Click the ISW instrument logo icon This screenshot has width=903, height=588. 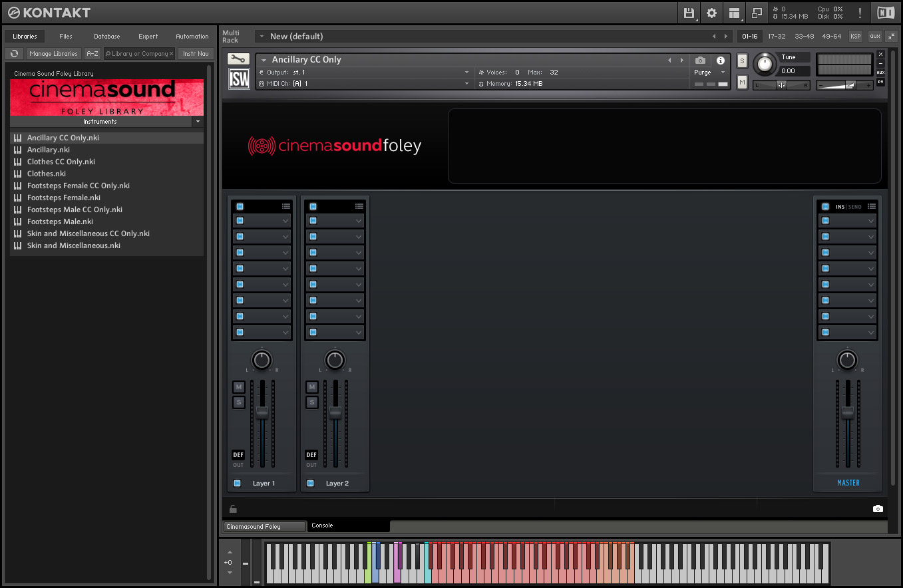[239, 78]
